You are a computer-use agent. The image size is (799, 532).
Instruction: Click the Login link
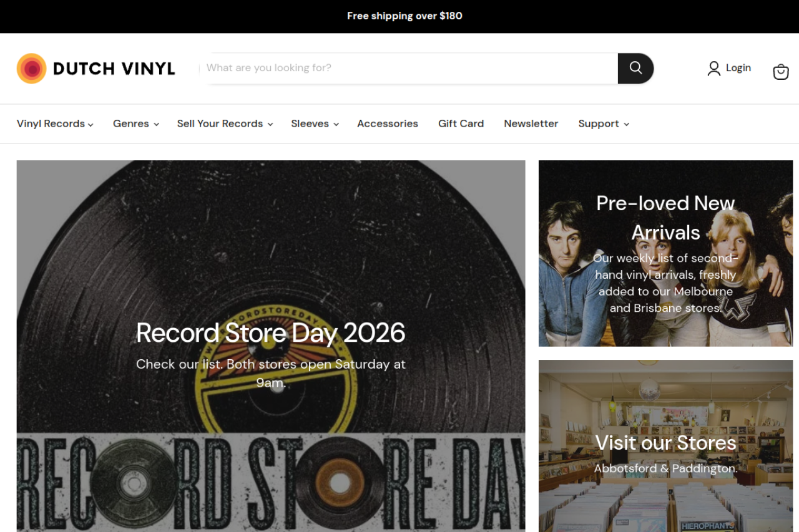tap(738, 68)
